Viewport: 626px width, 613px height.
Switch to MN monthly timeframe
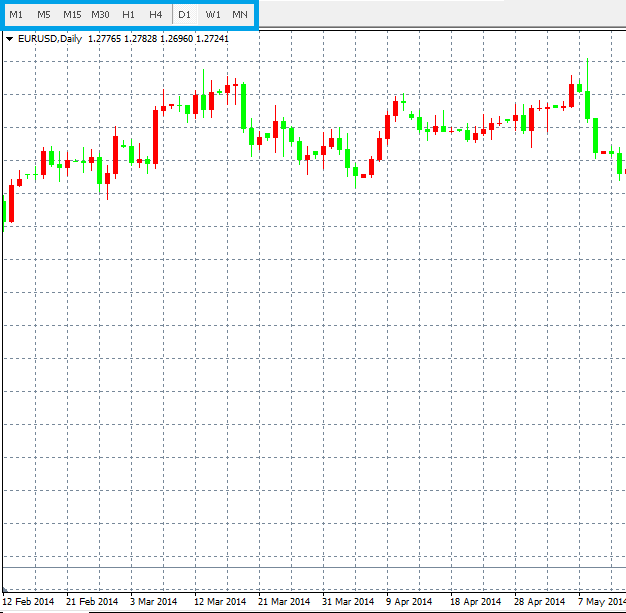[x=240, y=15]
